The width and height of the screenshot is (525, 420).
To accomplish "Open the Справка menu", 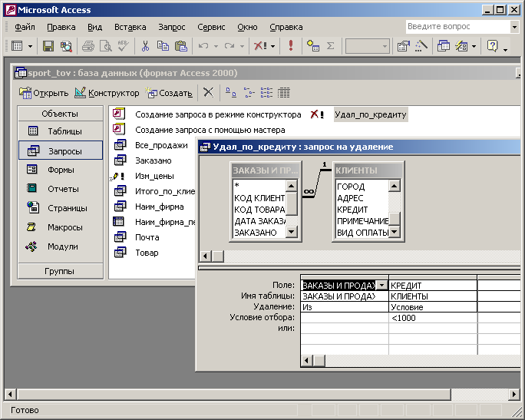I will click(286, 27).
